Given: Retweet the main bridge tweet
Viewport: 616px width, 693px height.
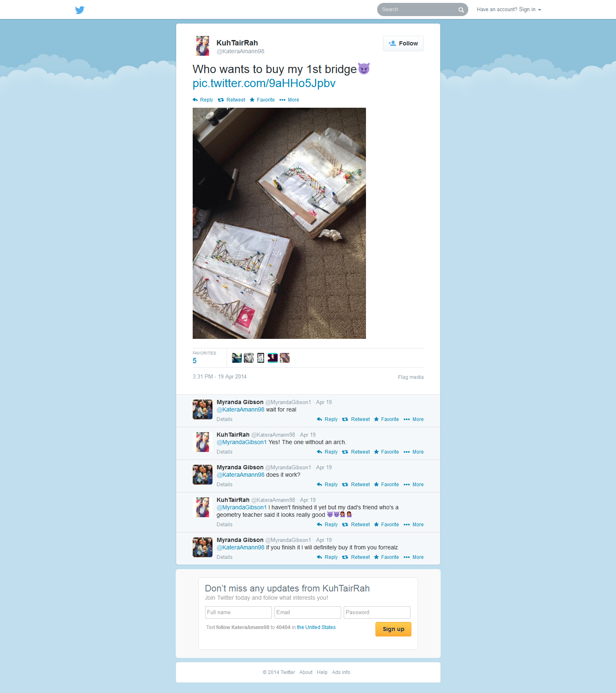Looking at the screenshot, I should coord(231,100).
